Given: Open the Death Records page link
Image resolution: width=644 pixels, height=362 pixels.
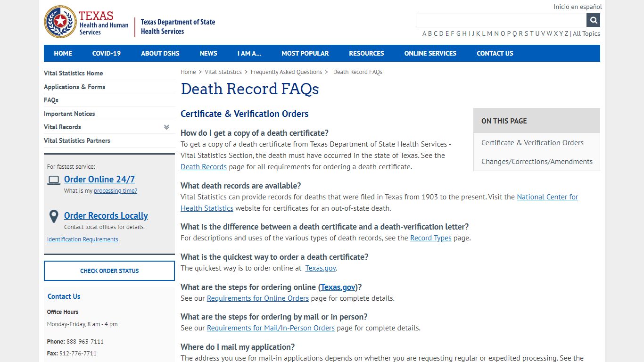Looking at the screenshot, I should (x=204, y=166).
